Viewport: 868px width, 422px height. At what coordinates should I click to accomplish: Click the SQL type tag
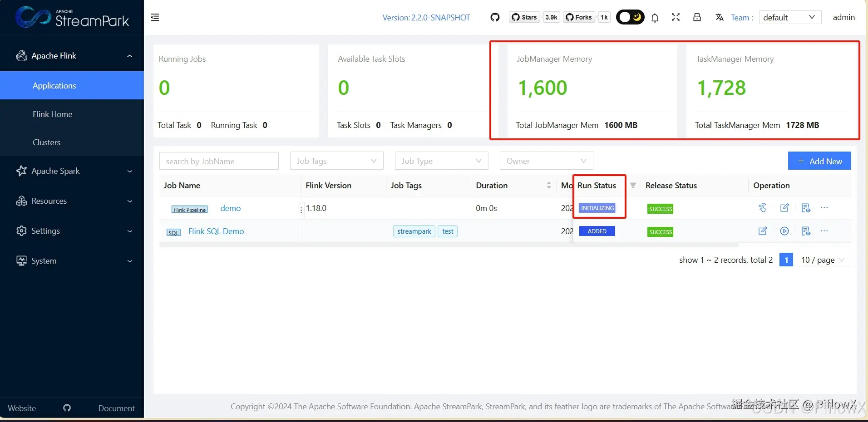173,232
